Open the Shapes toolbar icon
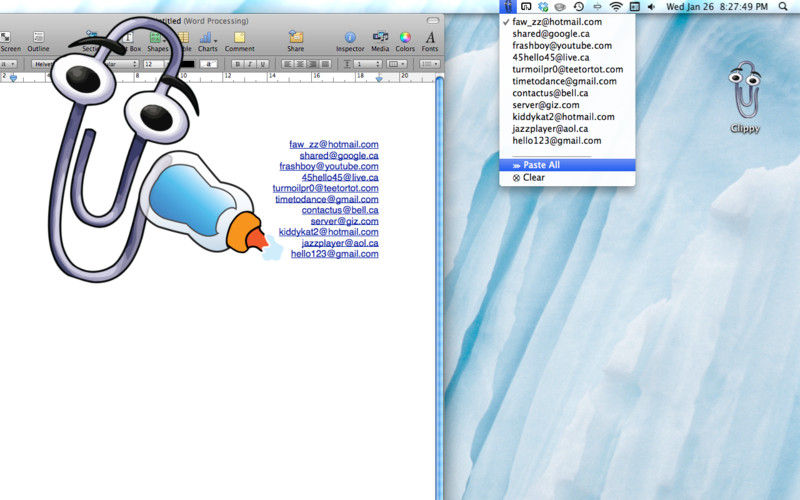The image size is (800, 500). pos(157,37)
